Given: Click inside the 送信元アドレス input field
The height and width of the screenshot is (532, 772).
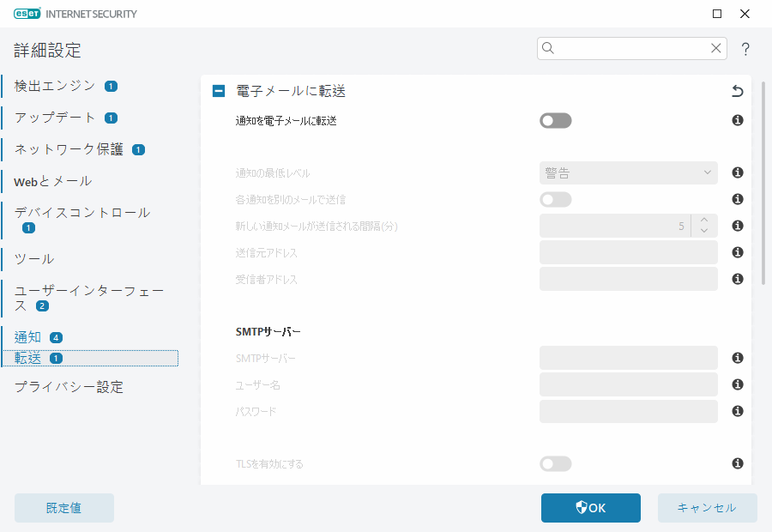Looking at the screenshot, I should [628, 252].
